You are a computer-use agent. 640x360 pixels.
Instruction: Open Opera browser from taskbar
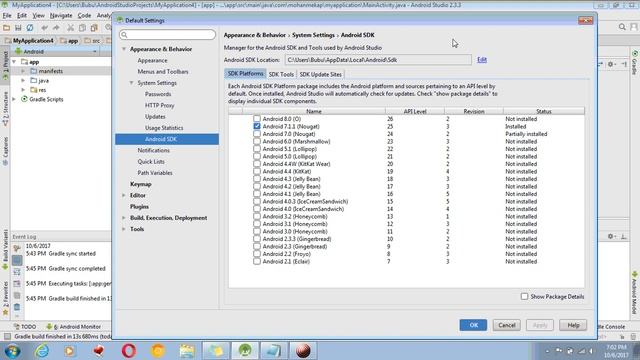point(129,351)
